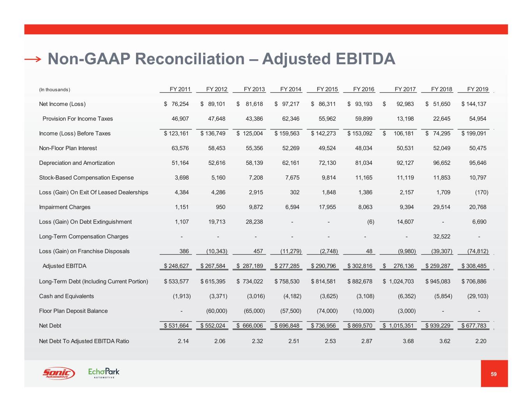Select the Net Debt To Adjusted EBITDA Ratio label

(84, 341)
